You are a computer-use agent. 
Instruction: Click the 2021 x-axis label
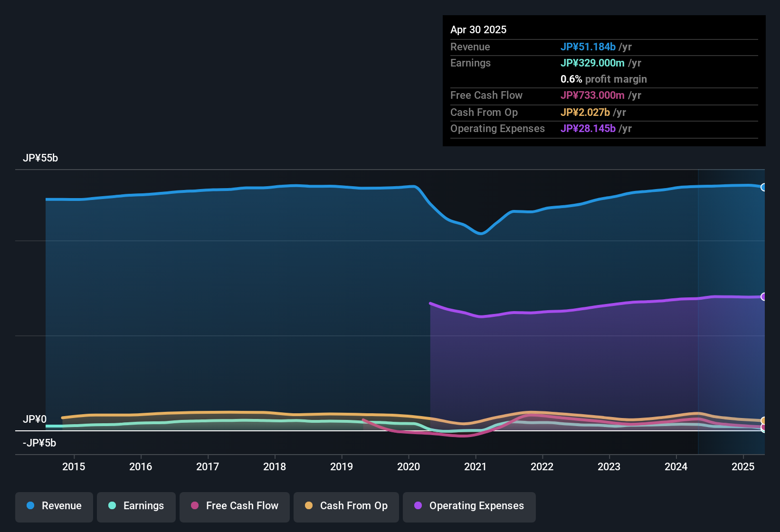point(476,466)
